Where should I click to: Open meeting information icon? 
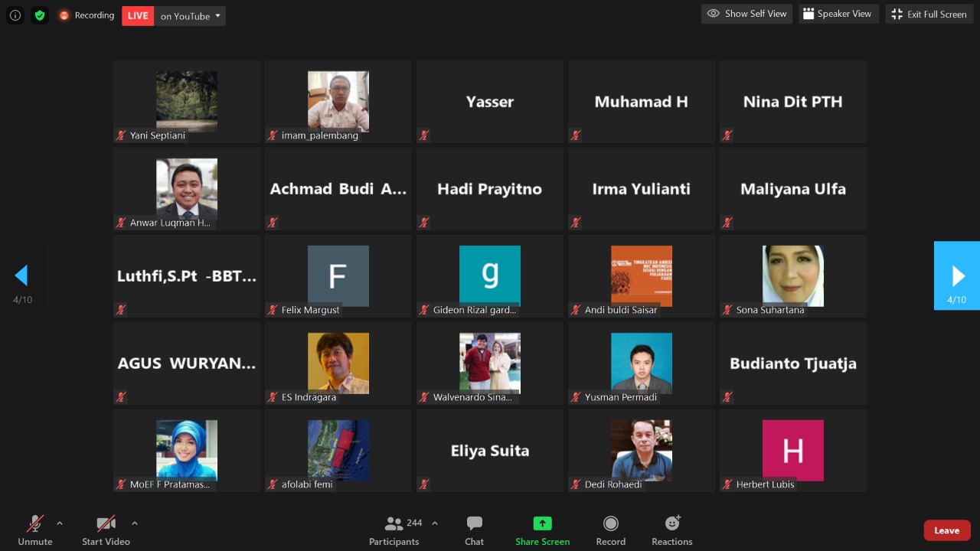tap(15, 15)
